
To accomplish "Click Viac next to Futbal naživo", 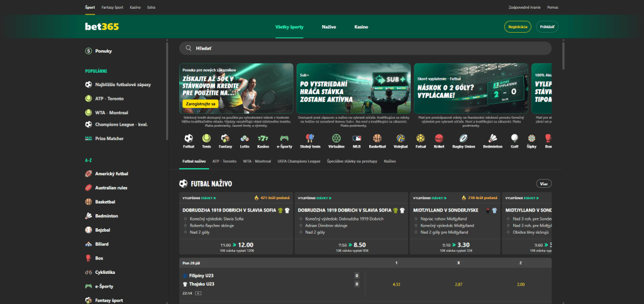I will 544,184.
